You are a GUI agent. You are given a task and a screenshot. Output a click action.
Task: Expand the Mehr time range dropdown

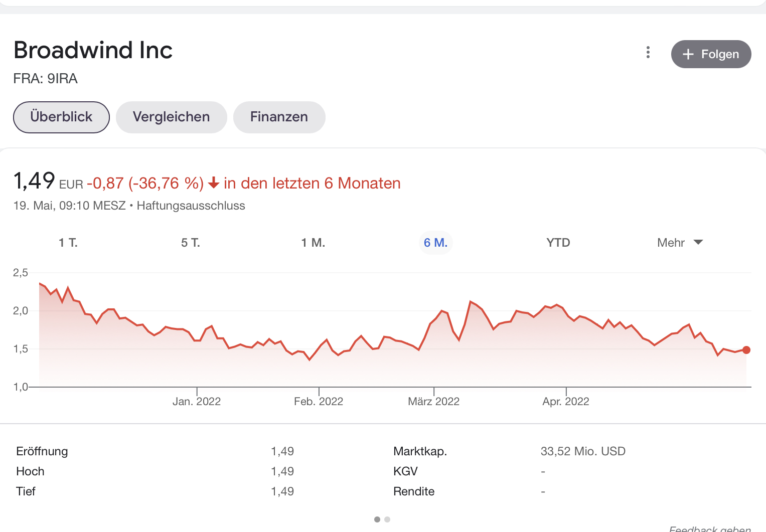pos(680,243)
